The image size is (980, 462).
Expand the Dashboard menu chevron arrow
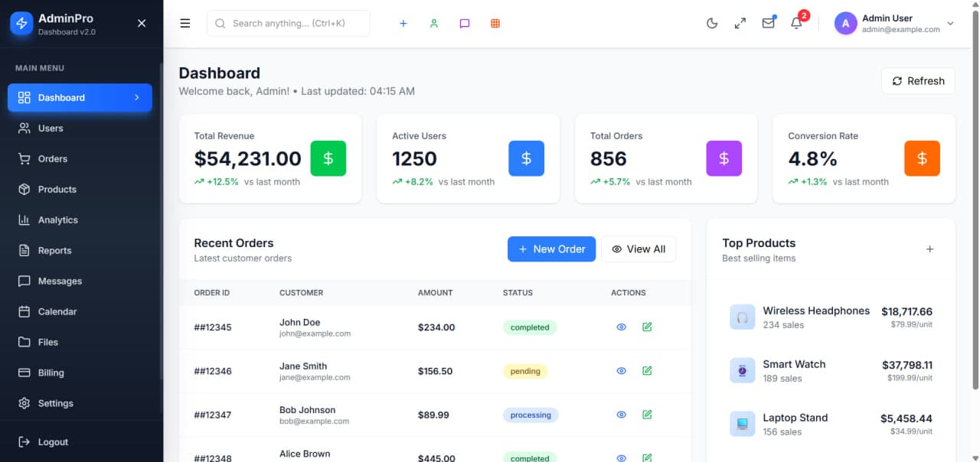(137, 98)
